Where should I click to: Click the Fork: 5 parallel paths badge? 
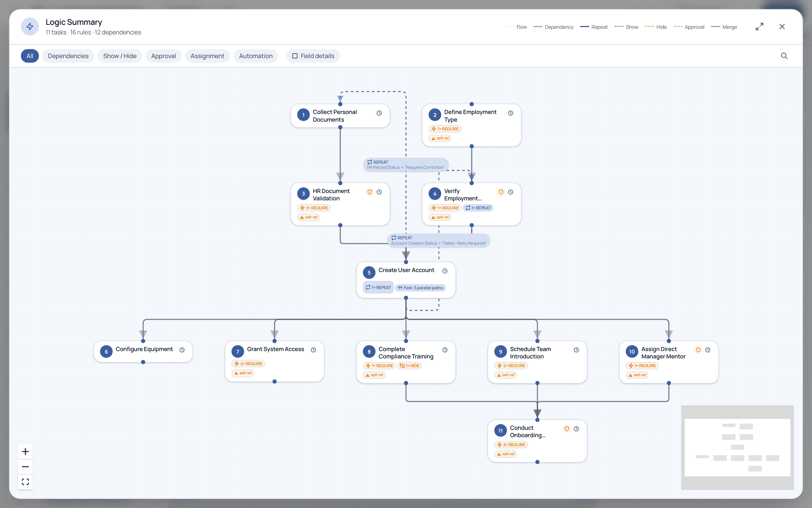pos(420,288)
